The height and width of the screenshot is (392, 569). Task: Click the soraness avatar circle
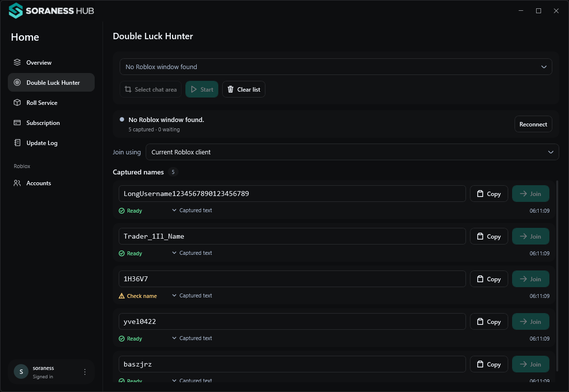point(21,372)
